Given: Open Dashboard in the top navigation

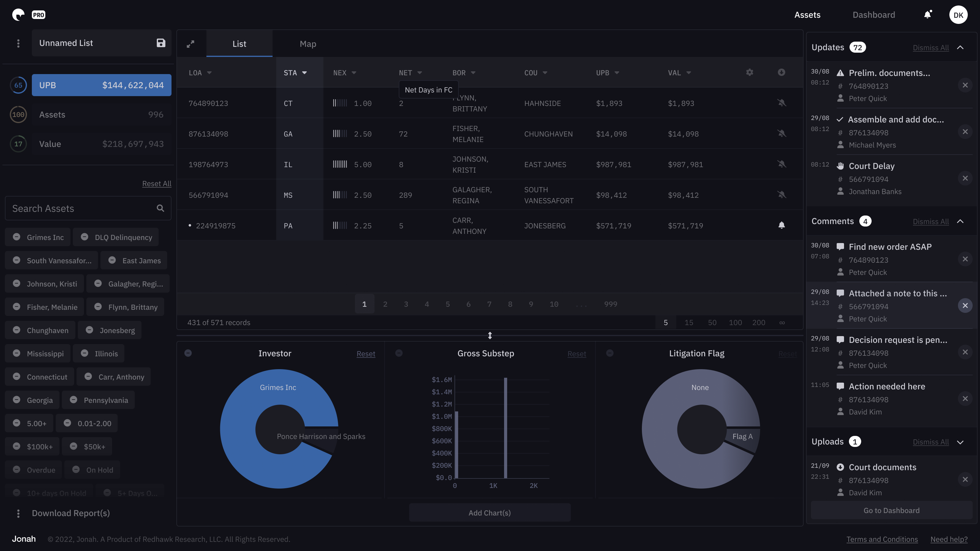Looking at the screenshot, I should point(873,15).
